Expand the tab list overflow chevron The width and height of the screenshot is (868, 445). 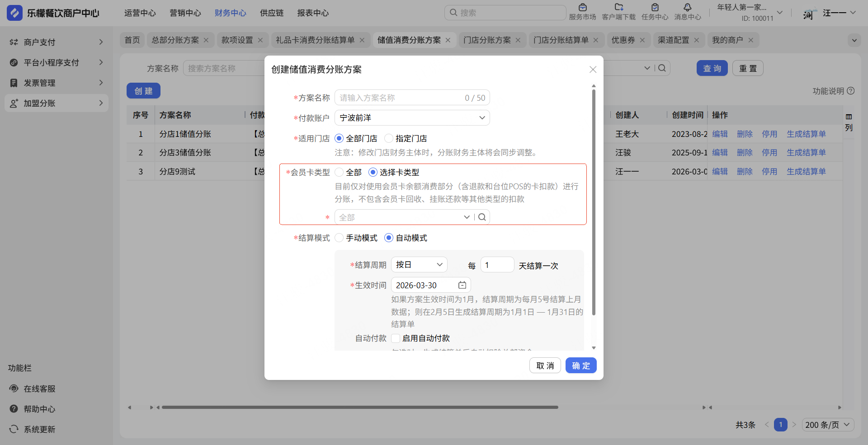pyautogui.click(x=854, y=40)
